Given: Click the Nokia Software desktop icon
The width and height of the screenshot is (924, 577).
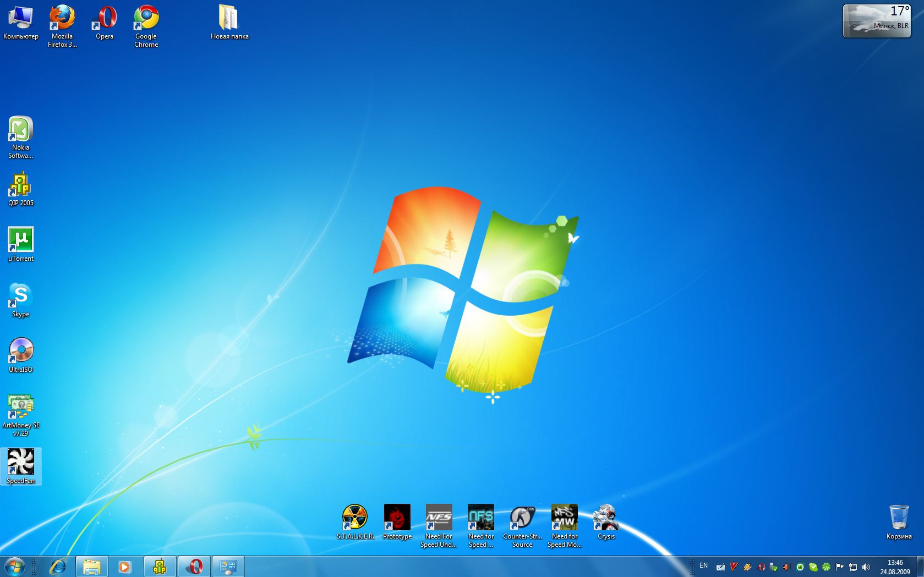Looking at the screenshot, I should [21, 130].
